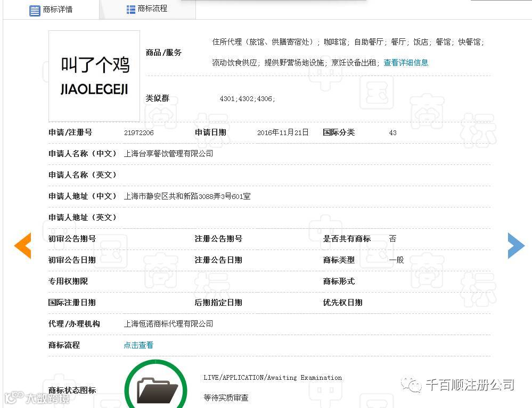Select agency 上海恒诺商标代理有限公司
Image resolution: width=532 pixels, height=408 pixels.
[169, 324]
